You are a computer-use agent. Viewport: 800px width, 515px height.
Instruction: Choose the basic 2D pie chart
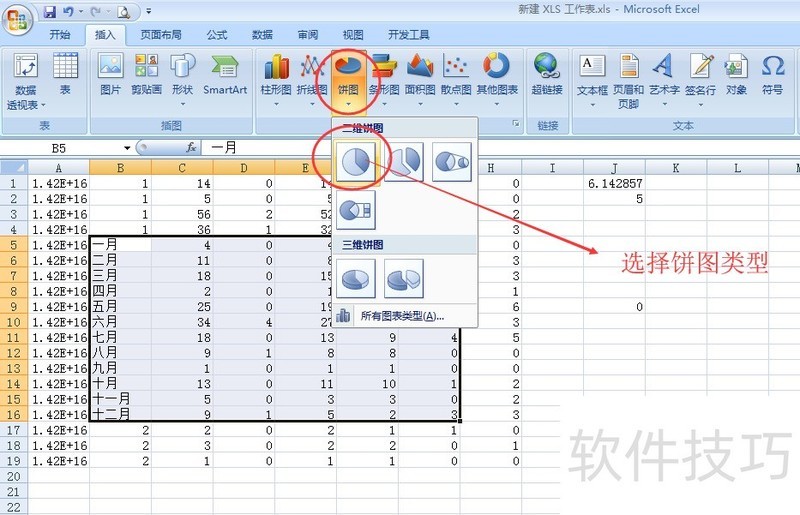(x=356, y=162)
